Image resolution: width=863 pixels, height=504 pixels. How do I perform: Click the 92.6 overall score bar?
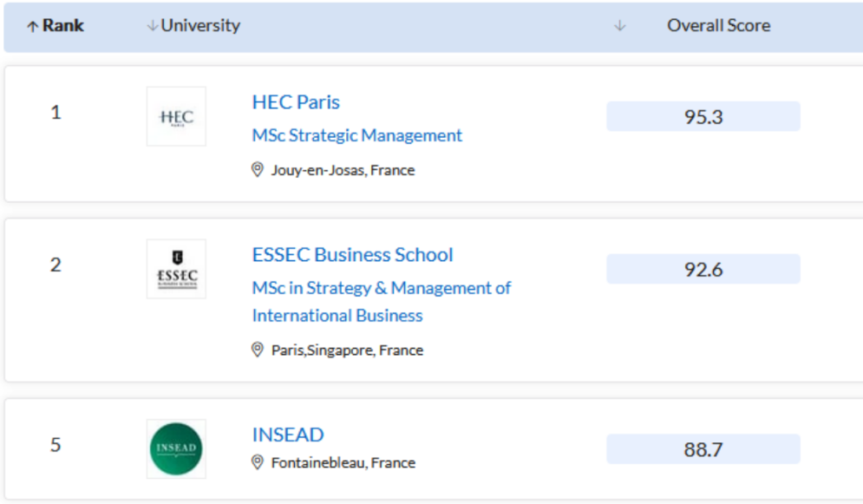click(703, 269)
